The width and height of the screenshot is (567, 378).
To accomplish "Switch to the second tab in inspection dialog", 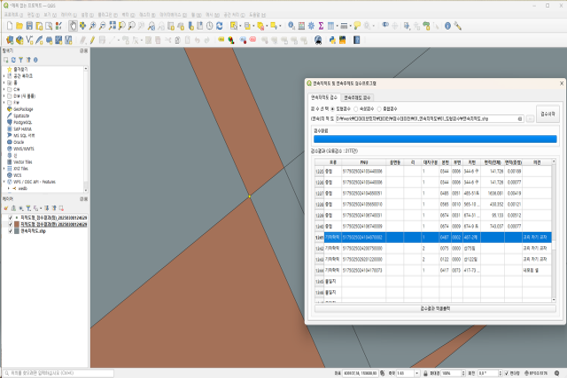I will [x=357, y=98].
